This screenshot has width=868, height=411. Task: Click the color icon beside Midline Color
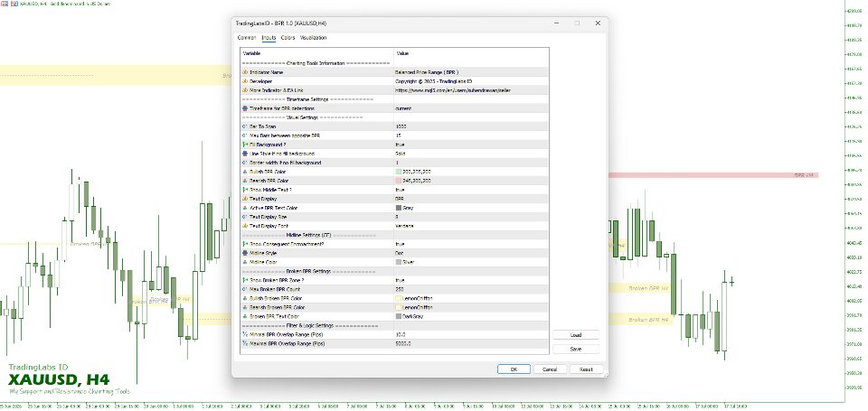tap(245, 262)
